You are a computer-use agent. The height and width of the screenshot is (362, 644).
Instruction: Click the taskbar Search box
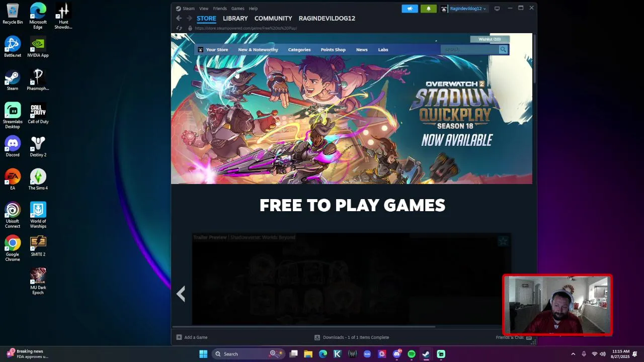tap(249, 354)
